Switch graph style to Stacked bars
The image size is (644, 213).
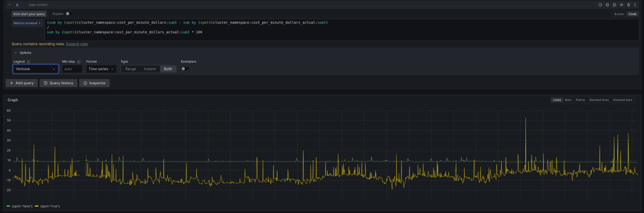pos(622,100)
